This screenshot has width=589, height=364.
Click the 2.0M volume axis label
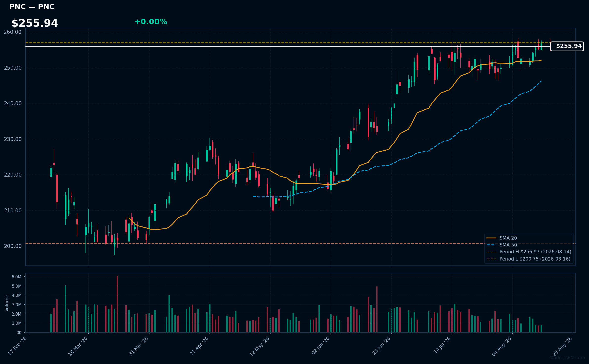(x=17, y=314)
